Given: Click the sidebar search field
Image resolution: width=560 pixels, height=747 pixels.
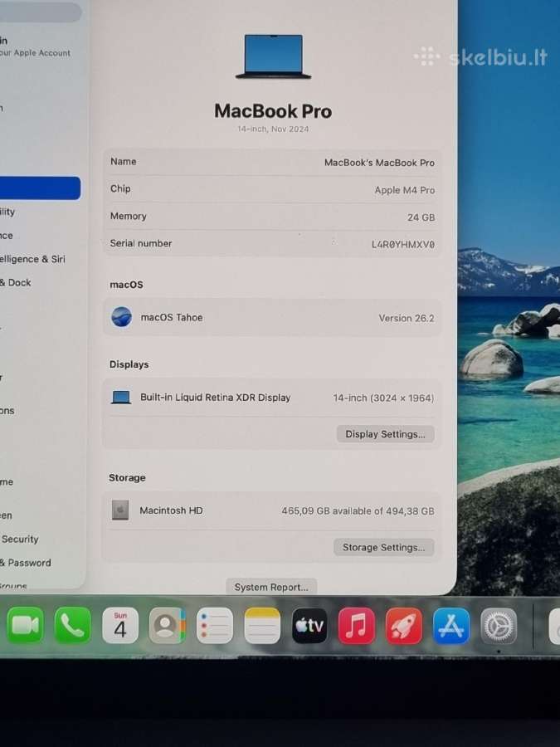Looking at the screenshot, I should point(41,12).
